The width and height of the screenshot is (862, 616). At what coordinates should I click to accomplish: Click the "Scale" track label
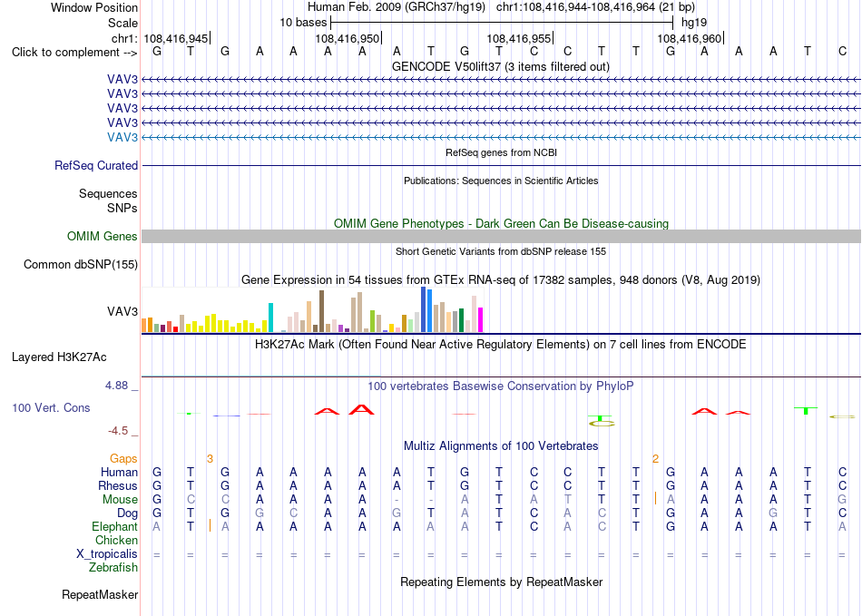coord(122,23)
